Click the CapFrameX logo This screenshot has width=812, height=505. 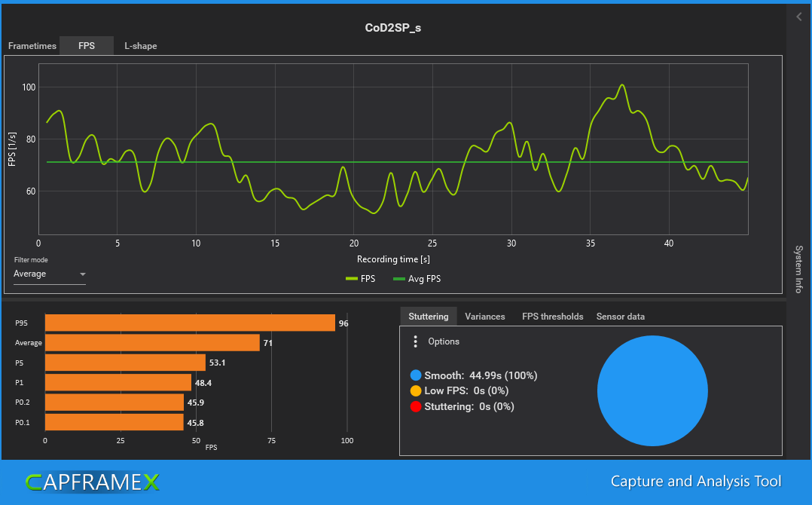pos(92,482)
